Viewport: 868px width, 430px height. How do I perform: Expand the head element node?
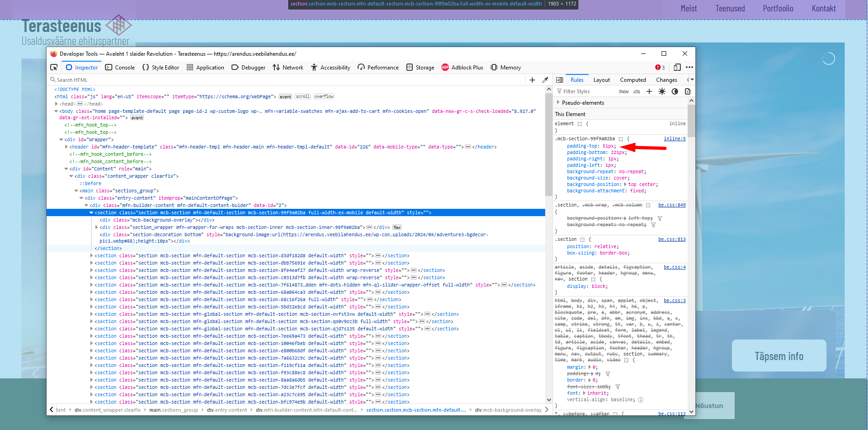56,104
